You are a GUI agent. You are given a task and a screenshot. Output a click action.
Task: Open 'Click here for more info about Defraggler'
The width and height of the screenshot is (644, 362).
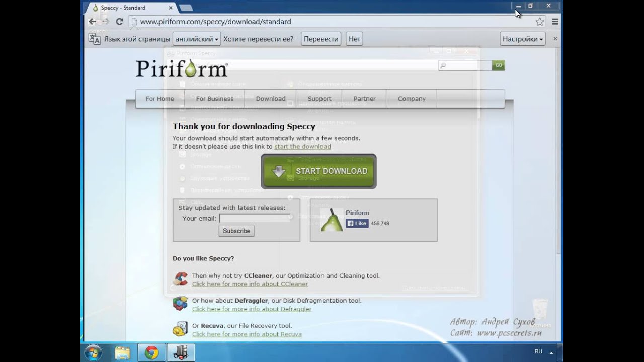[252, 309]
